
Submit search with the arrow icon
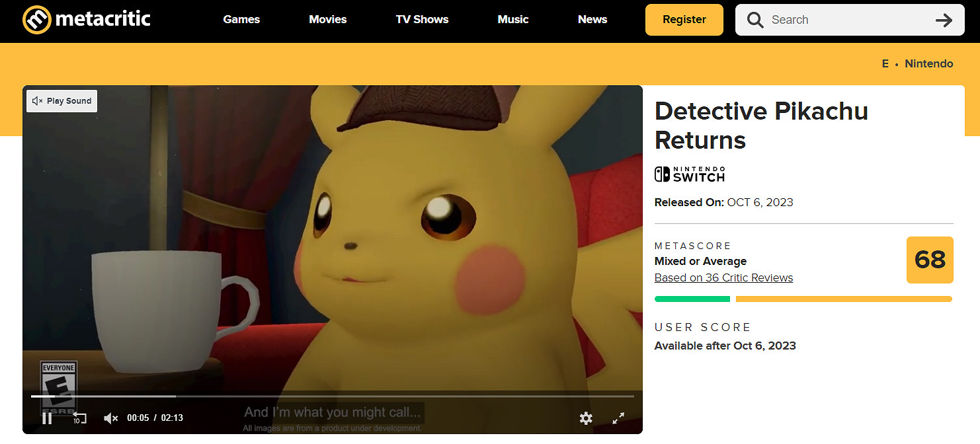click(x=944, y=20)
